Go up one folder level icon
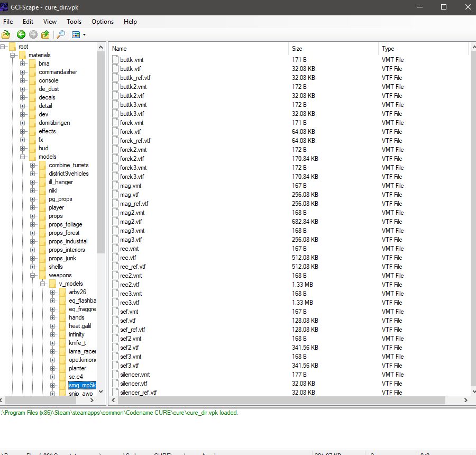 click(x=45, y=34)
